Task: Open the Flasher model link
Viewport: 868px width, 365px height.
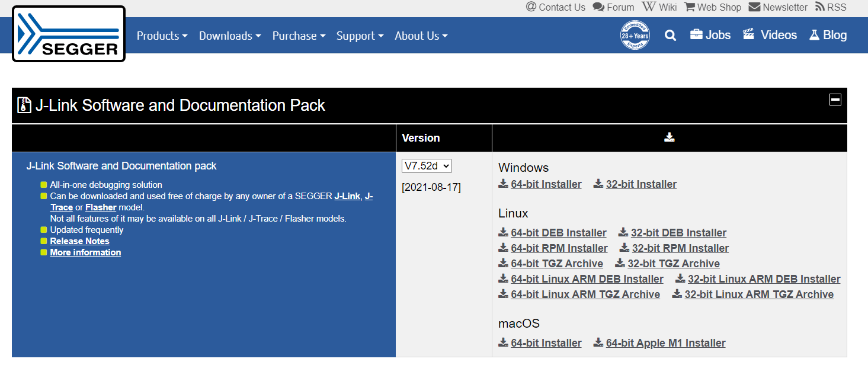Action: [x=101, y=207]
